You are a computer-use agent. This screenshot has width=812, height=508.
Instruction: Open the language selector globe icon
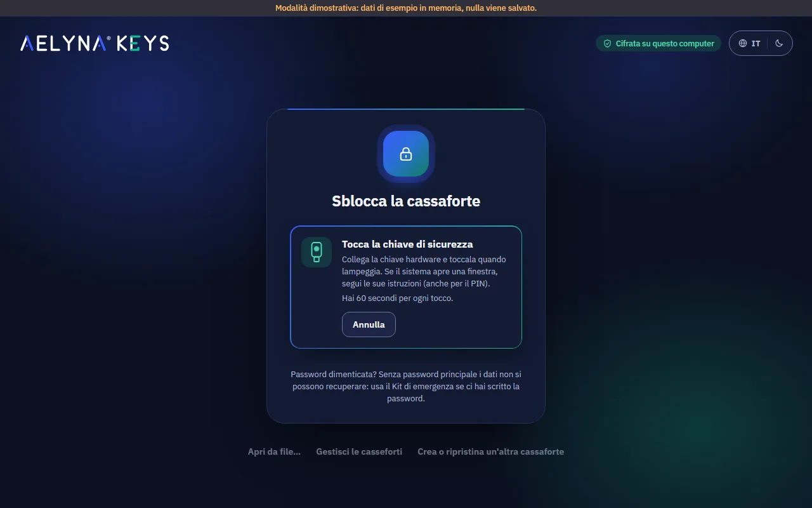click(x=743, y=44)
